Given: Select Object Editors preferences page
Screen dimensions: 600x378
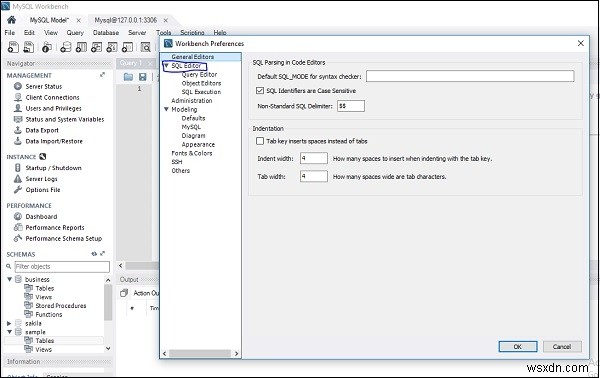Looking at the screenshot, I should (x=201, y=83).
